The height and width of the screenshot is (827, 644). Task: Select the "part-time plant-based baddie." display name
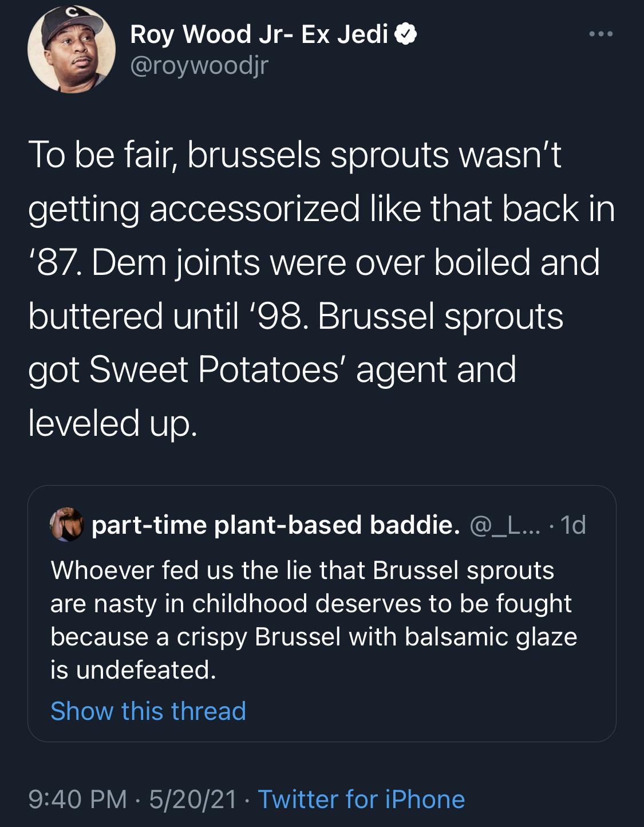(275, 525)
